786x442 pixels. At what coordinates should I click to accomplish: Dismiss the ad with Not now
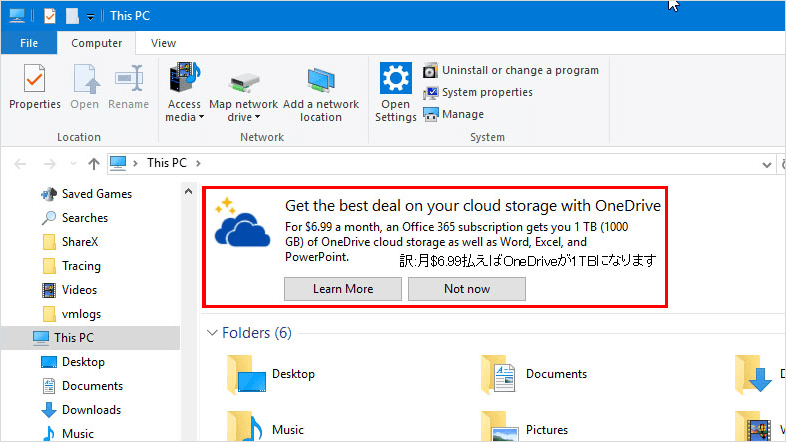pyautogui.click(x=467, y=289)
